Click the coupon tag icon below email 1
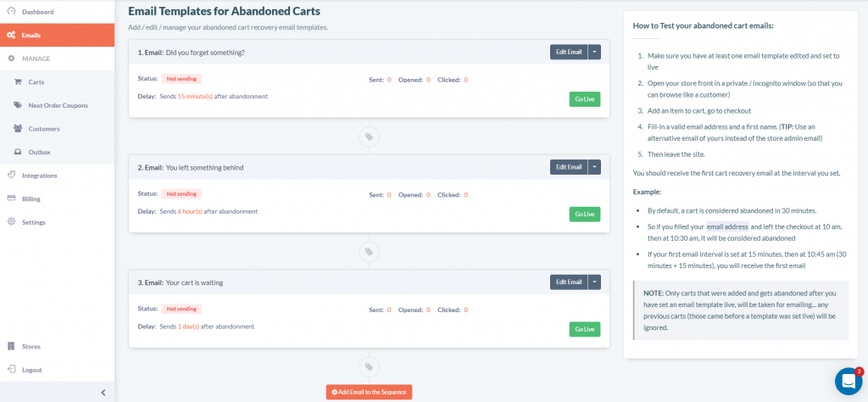The image size is (868, 402). point(370,137)
